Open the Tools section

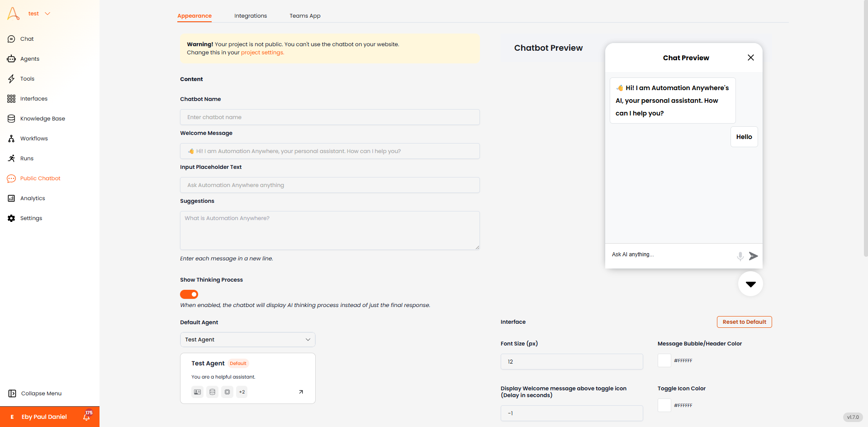[x=27, y=79]
